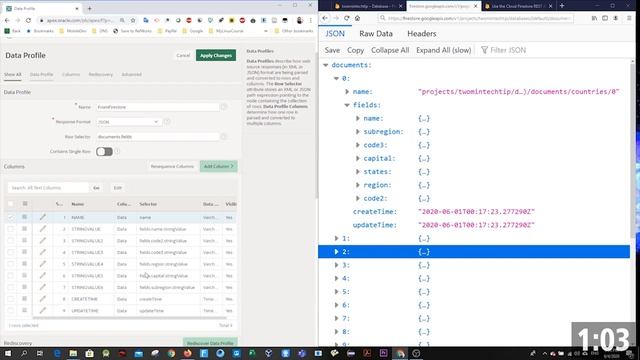The width and height of the screenshot is (640, 360).
Task: Check the STRINGVALUE2 row checkbox
Action: tap(11, 241)
